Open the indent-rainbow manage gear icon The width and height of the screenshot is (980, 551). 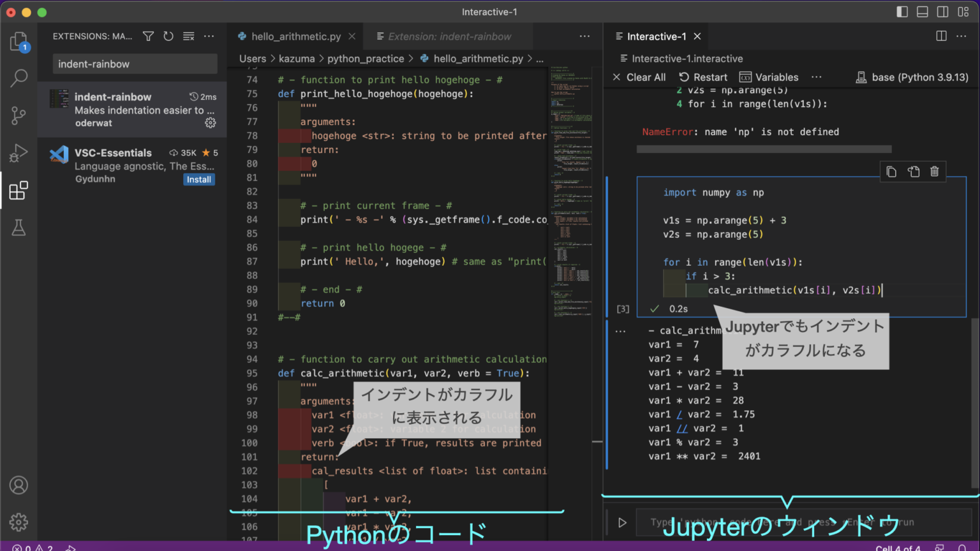[210, 123]
